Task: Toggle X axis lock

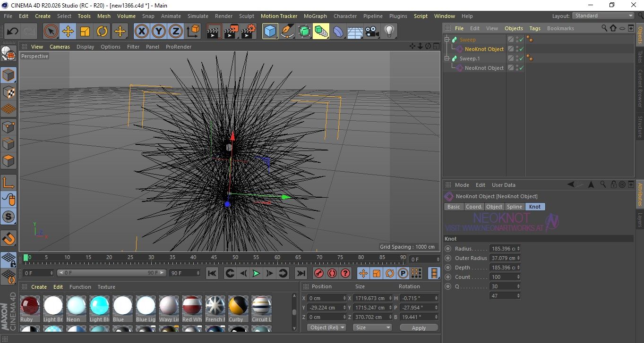Action: coord(141,32)
